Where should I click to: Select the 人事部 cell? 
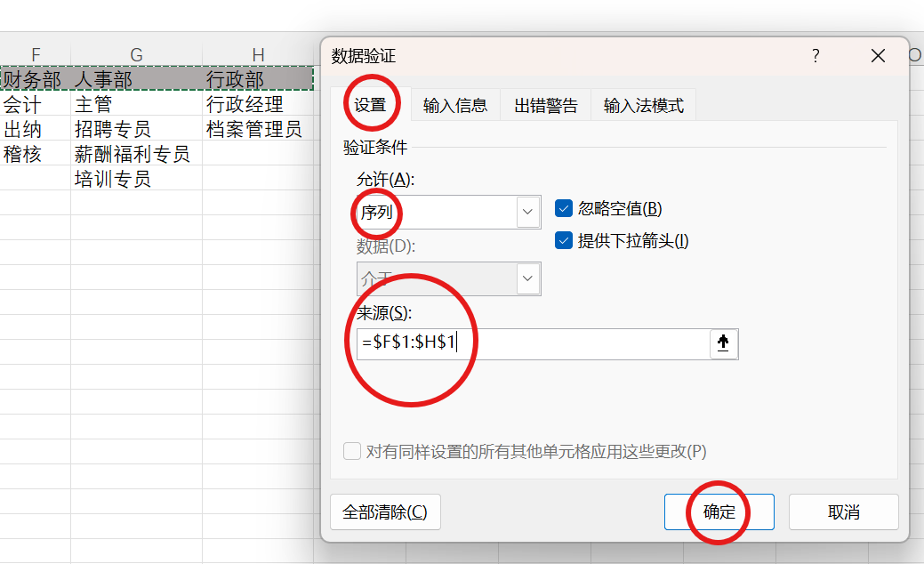pos(136,78)
